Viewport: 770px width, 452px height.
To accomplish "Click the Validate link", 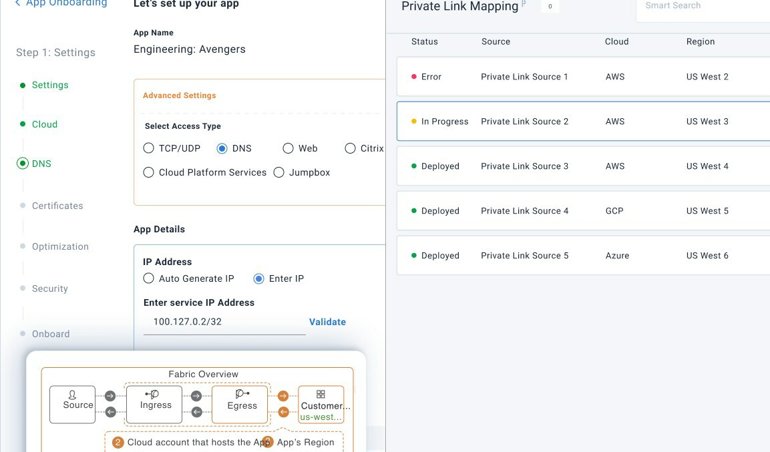I will 327,322.
